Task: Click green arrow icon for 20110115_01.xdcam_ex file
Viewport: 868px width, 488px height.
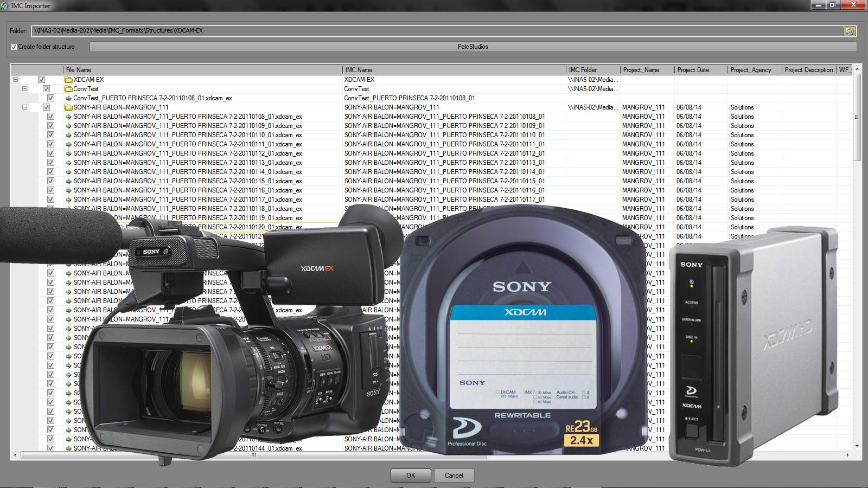Action: pyautogui.click(x=68, y=181)
